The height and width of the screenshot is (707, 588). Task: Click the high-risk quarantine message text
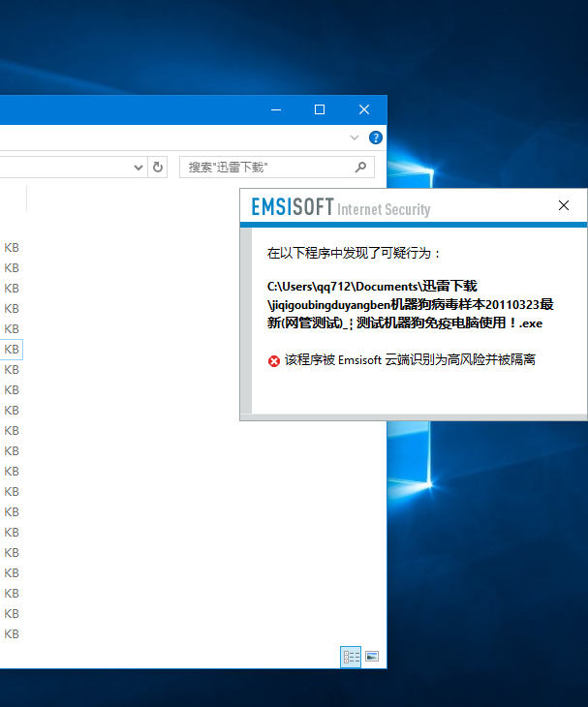click(410, 360)
